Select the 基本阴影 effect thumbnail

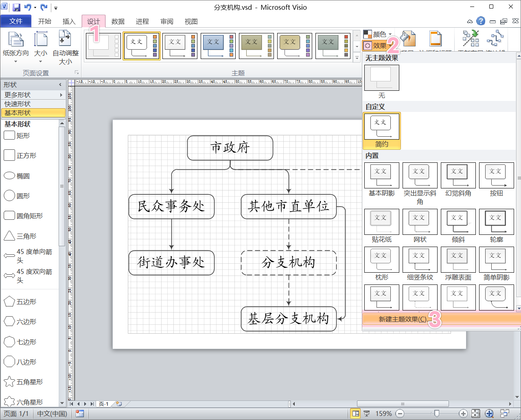coord(382,175)
